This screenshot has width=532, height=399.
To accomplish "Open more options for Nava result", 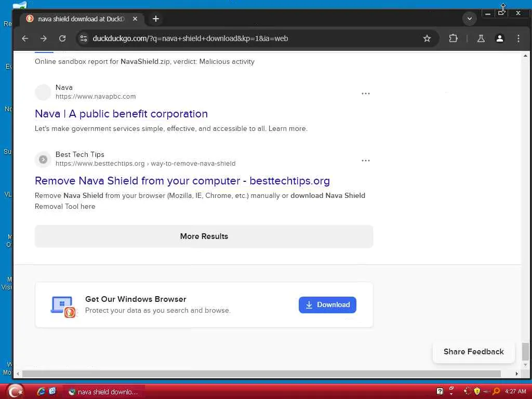I will click(365, 94).
